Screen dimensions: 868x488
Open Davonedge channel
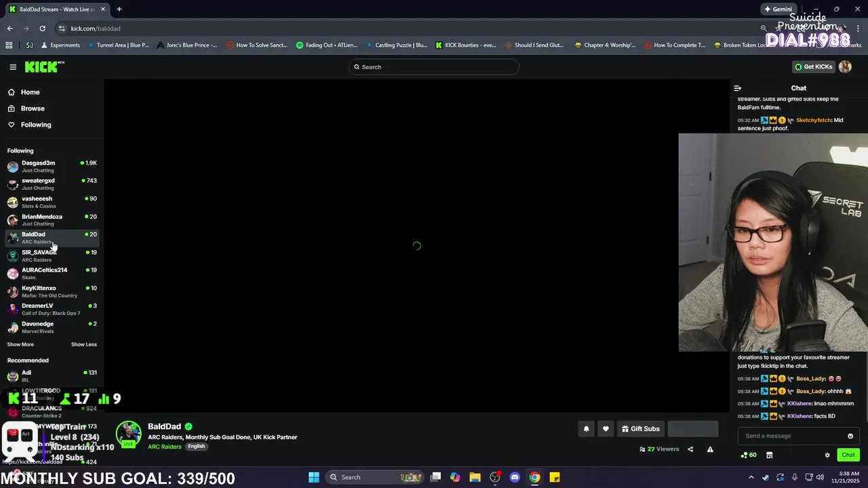(x=52, y=327)
